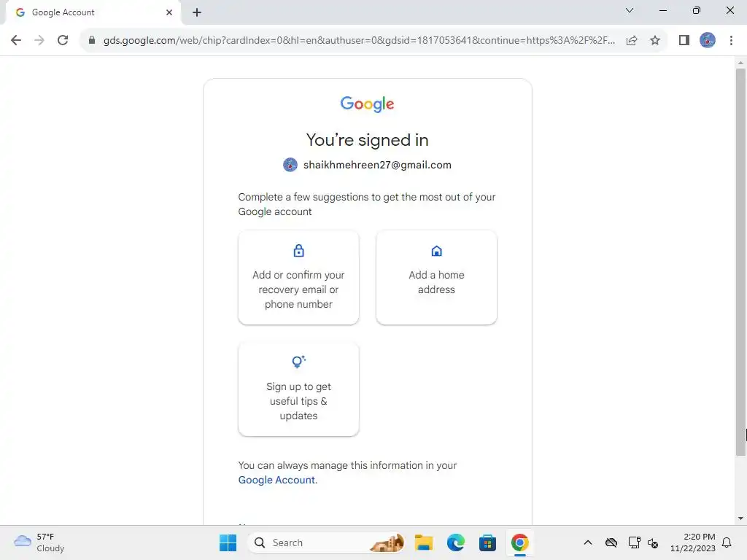Select shaikhmehreen27@gmail.com email text
Image resolution: width=747 pixels, height=560 pixels.
coord(377,165)
